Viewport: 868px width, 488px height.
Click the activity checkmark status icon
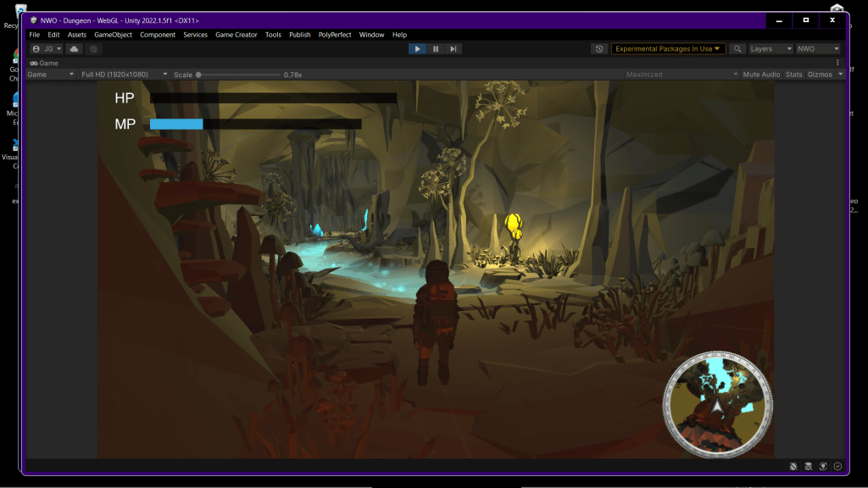coord(837,466)
